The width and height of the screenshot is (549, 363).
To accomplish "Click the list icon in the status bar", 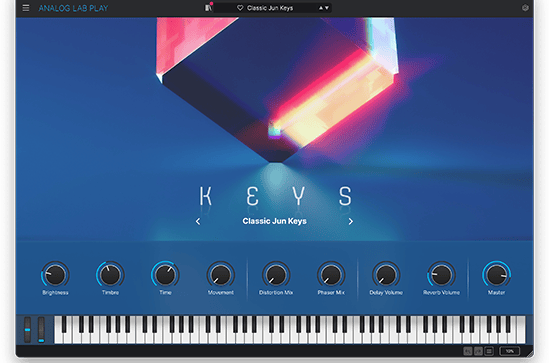I will (489, 351).
